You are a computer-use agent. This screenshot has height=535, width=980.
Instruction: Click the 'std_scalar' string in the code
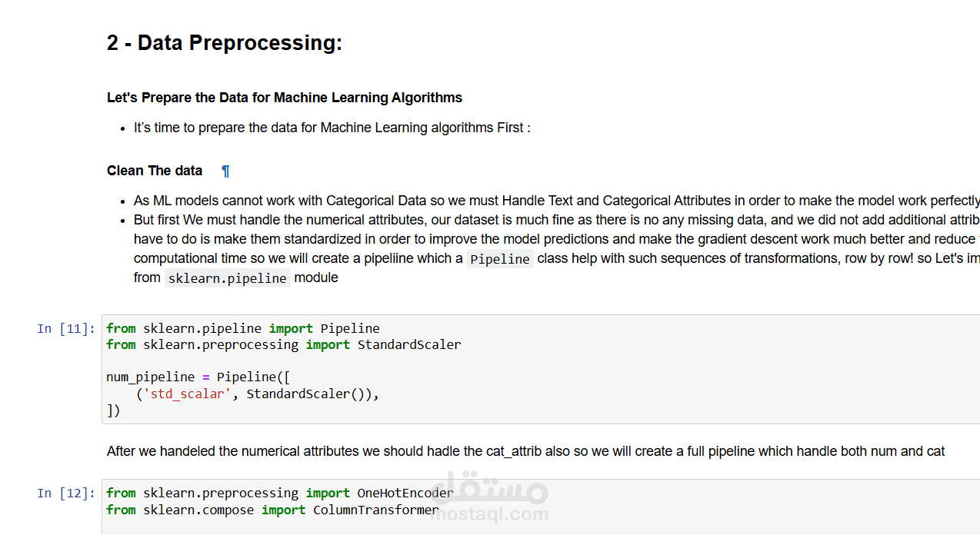click(x=187, y=394)
